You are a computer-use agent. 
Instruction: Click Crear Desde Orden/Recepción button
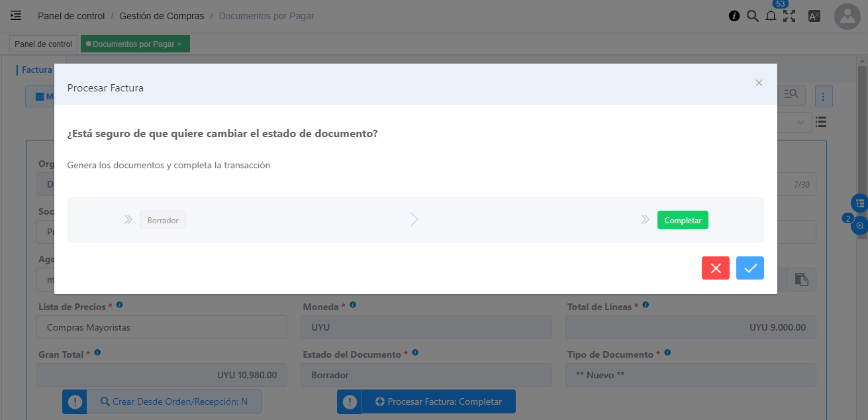coord(173,401)
